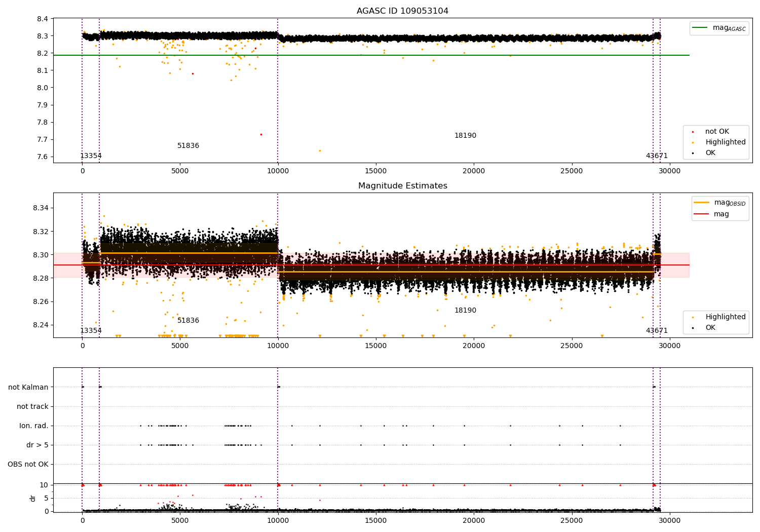
Task: Click 'OK' legend entry in top plot
Action: click(710, 153)
